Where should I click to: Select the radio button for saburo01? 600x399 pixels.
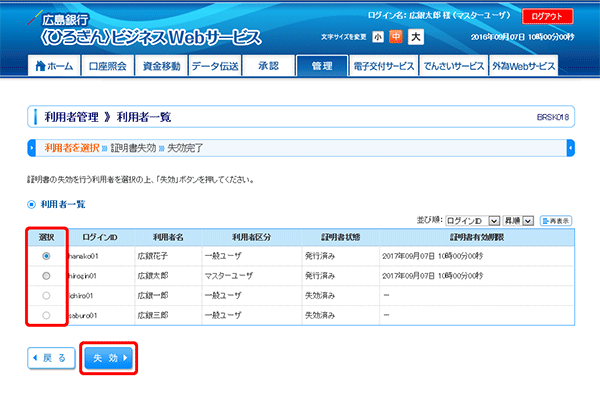pyautogui.click(x=46, y=316)
